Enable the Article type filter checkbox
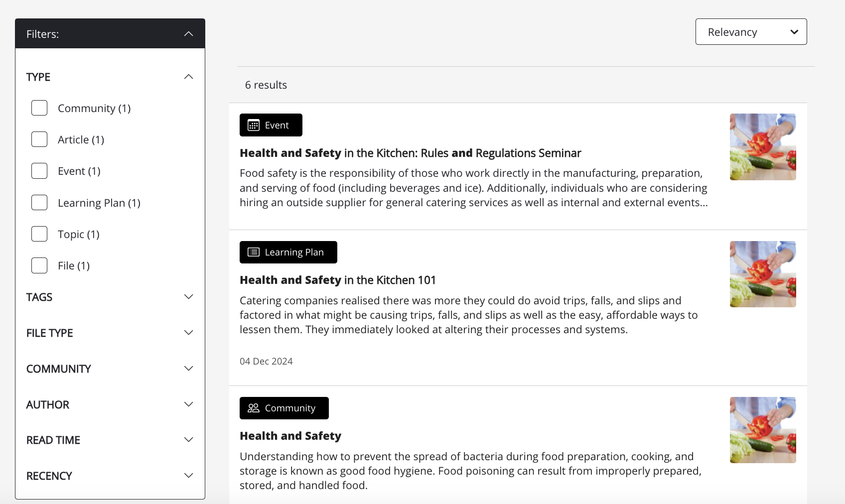Screen dimensions: 845x504 coord(39,139)
